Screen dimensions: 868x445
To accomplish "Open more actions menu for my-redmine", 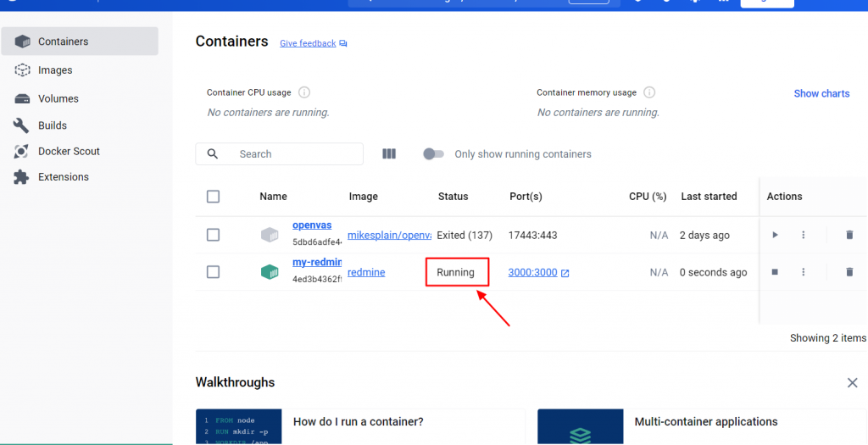I will pos(804,272).
